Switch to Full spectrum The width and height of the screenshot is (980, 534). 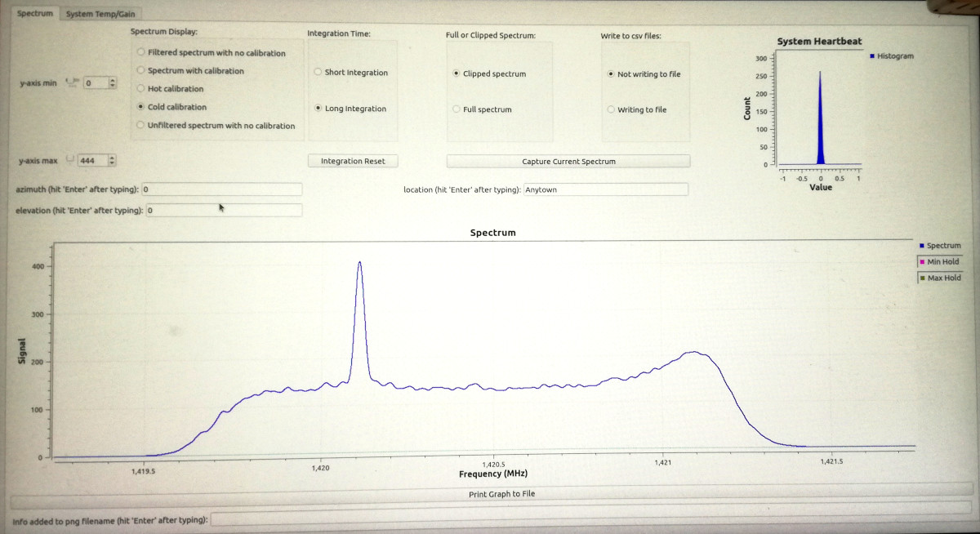point(456,109)
